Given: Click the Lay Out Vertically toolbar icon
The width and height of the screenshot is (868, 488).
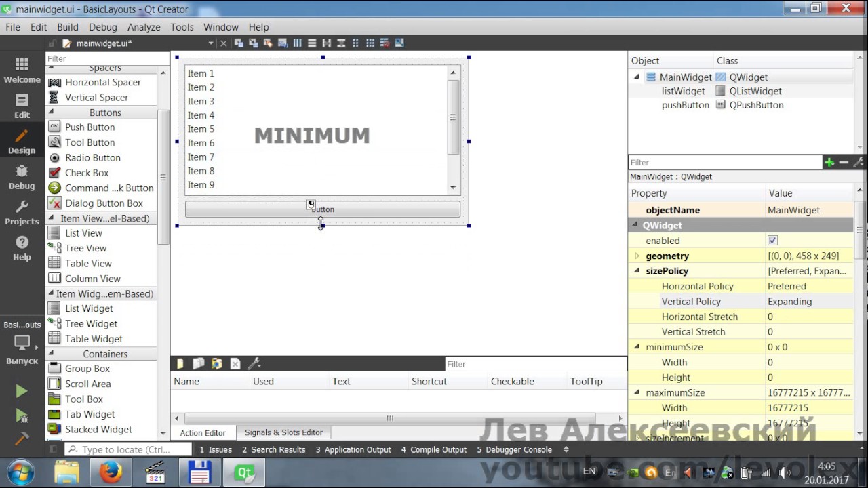Looking at the screenshot, I should (x=312, y=43).
